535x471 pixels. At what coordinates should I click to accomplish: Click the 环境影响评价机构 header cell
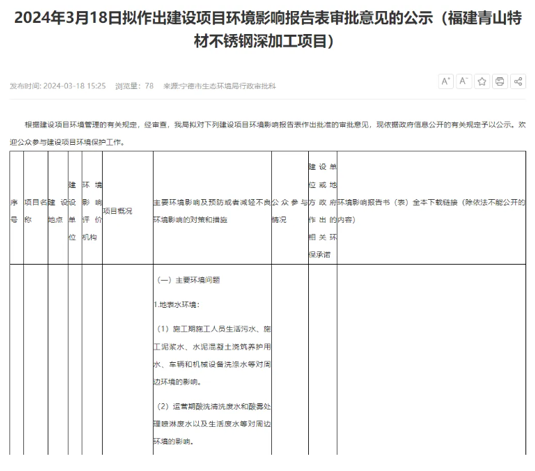point(92,208)
